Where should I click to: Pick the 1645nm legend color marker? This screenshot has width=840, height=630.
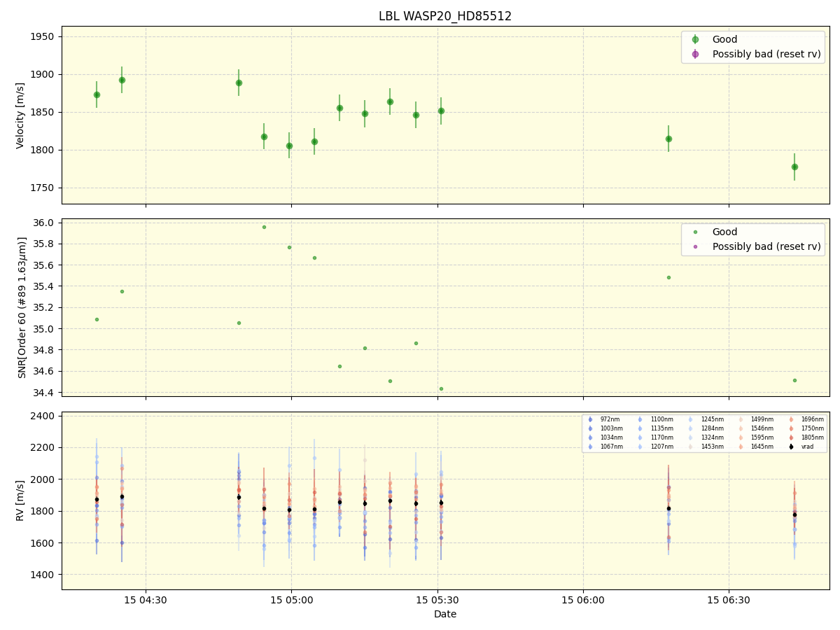[x=741, y=447]
